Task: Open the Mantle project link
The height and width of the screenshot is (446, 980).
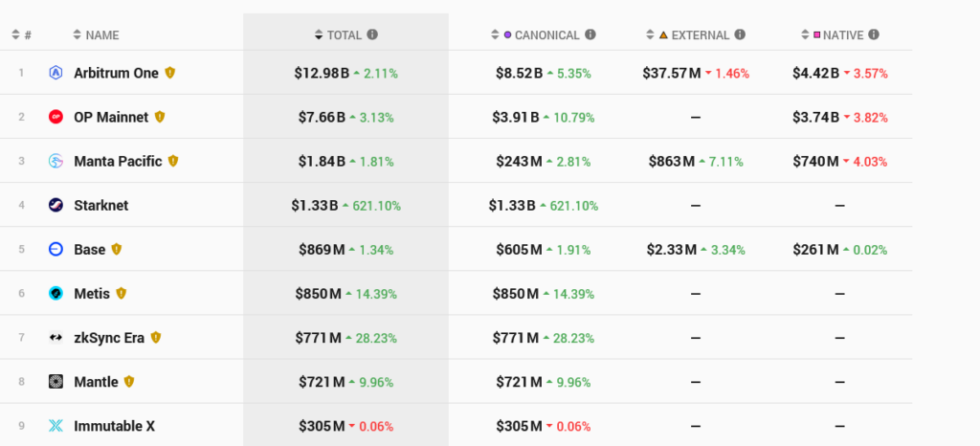Action: pos(97,382)
